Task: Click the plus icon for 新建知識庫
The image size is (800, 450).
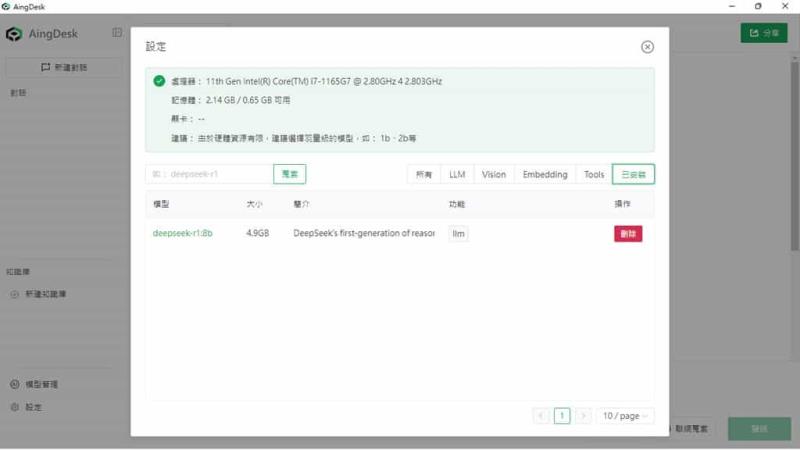Action: [15, 294]
